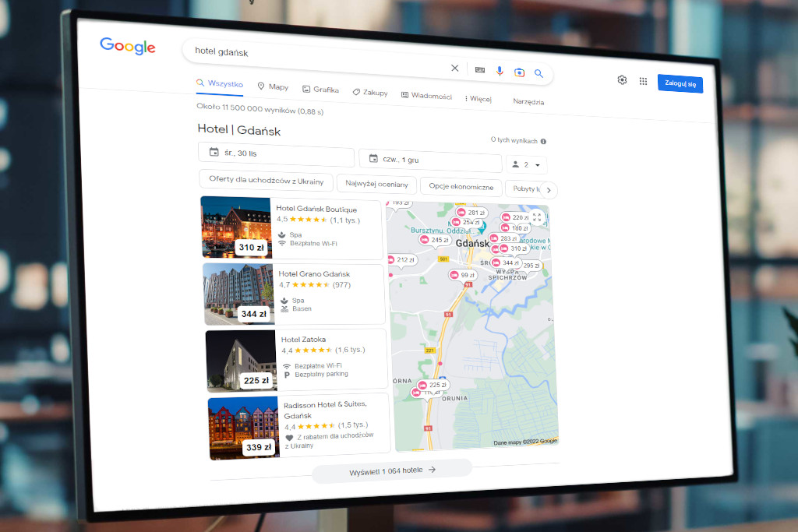Search by image with camera icon
This screenshot has height=532, width=798.
(519, 72)
